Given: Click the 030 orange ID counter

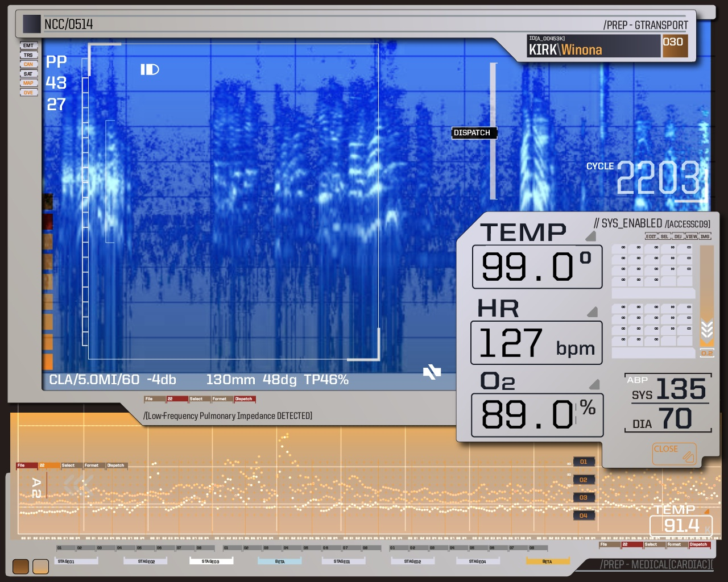Looking at the screenshot, I should [x=675, y=45].
